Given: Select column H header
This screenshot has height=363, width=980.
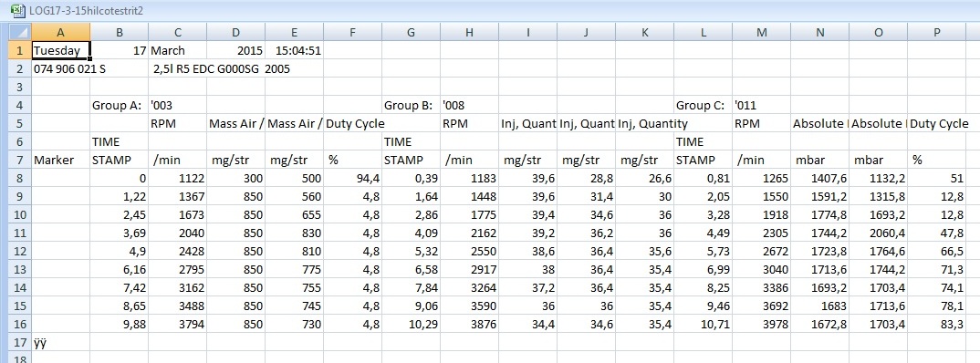Looking at the screenshot, I should (469, 33).
